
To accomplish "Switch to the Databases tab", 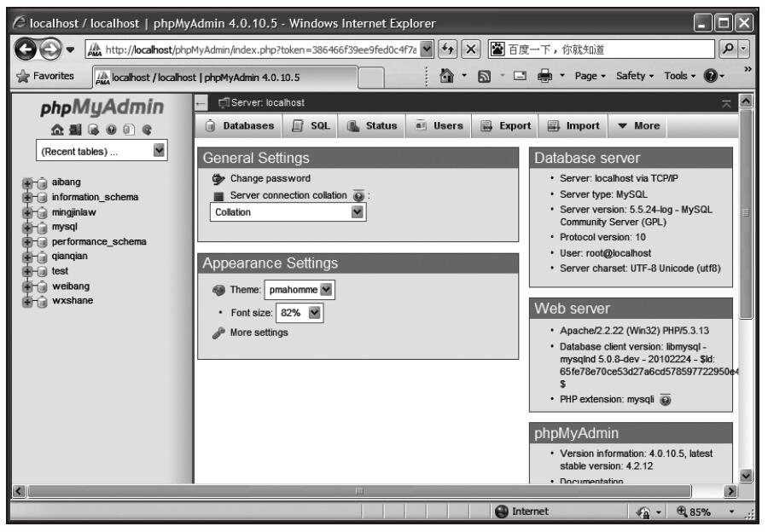I will click(x=239, y=126).
